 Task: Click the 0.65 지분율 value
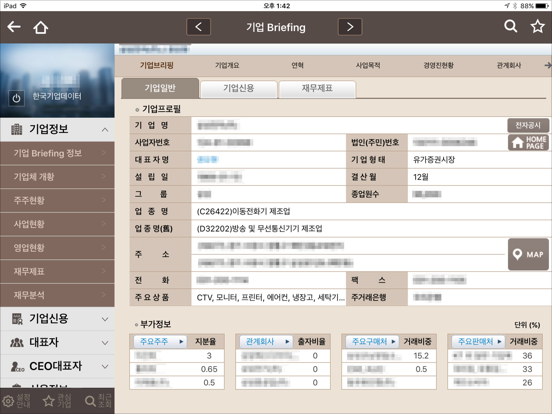[209, 369]
